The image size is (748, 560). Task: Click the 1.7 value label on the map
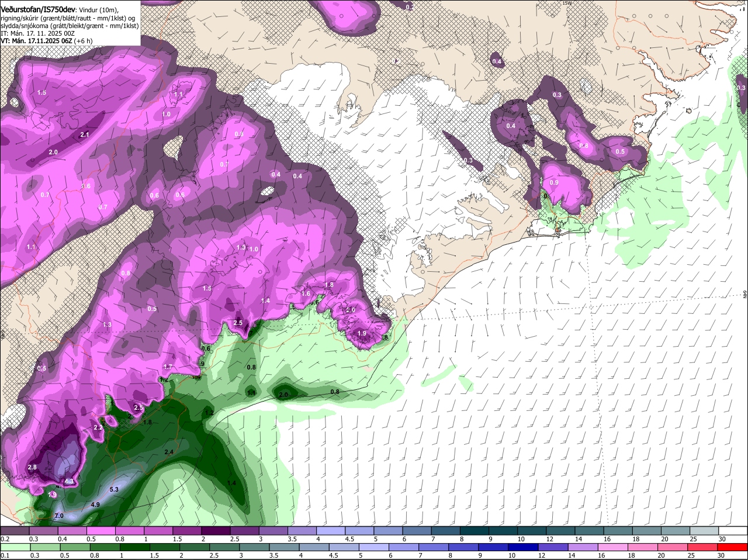tap(168, 367)
